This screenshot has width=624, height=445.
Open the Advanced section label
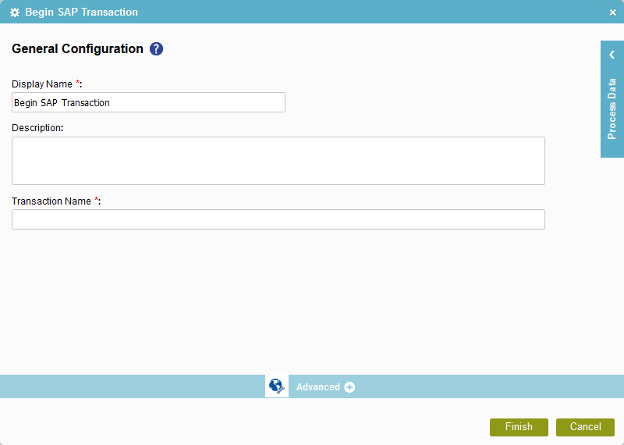(318, 387)
